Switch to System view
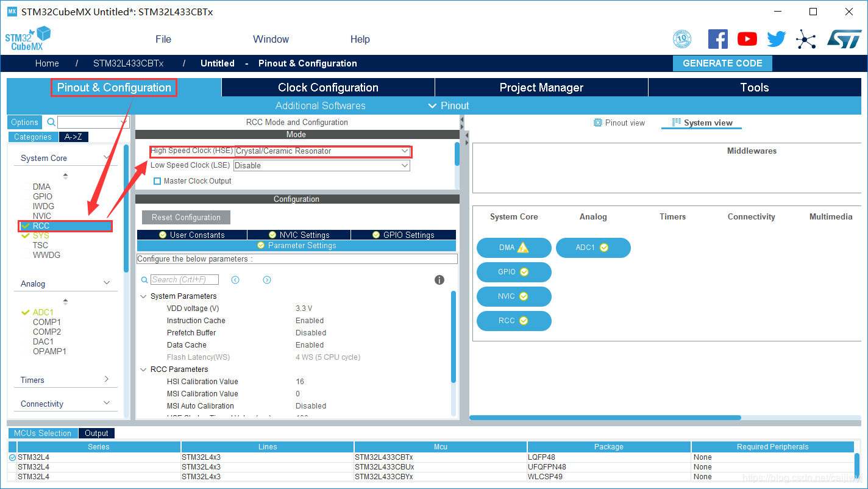Image resolution: width=868 pixels, height=489 pixels. 702,123
